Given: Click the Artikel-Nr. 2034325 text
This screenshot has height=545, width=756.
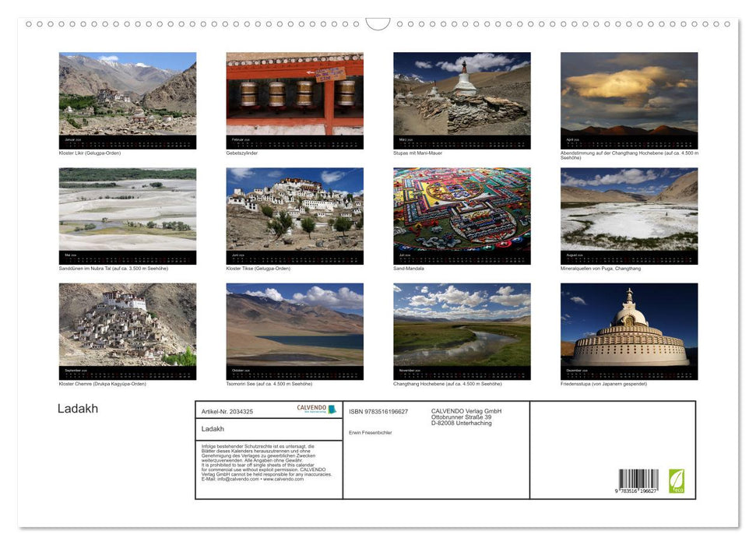Looking at the screenshot, I should [x=227, y=412].
